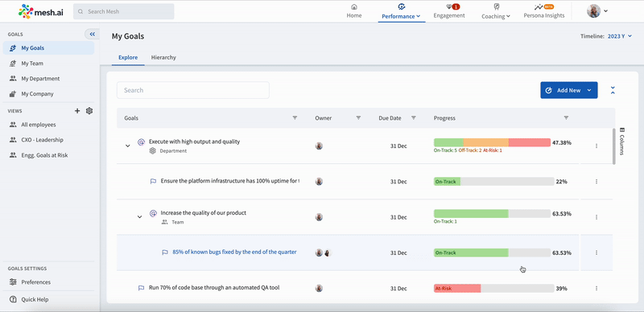The image size is (644, 312).
Task: Open Home from the top navigation
Action: (354, 11)
